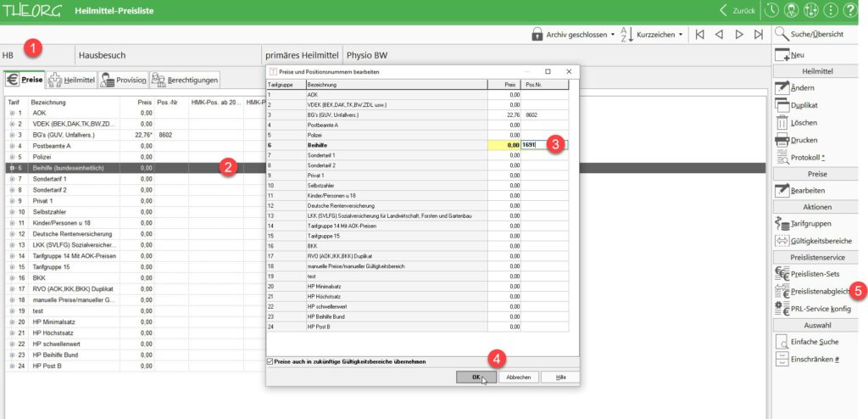Viewport: 868px width, 419px height.
Task: Open the Archiv geschlossen dropdown
Action: pos(570,35)
